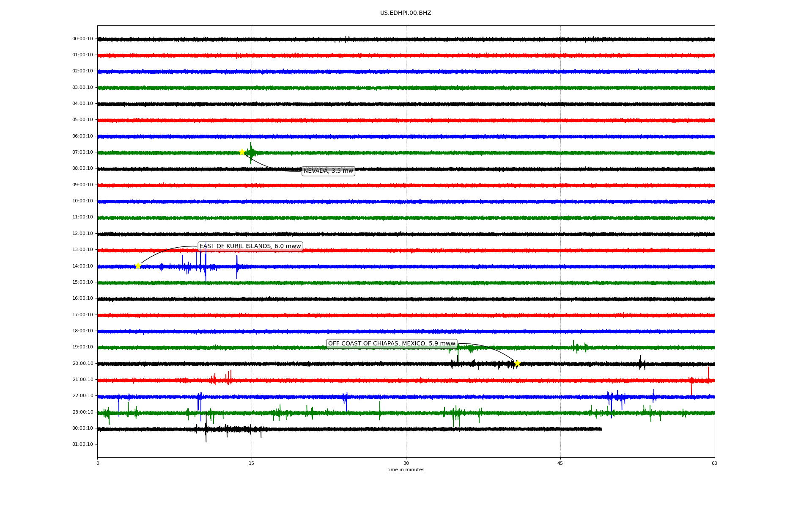Click the NEVADA 3.5 mw event star marker
This screenshot has width=812, height=508.
[x=242, y=152]
